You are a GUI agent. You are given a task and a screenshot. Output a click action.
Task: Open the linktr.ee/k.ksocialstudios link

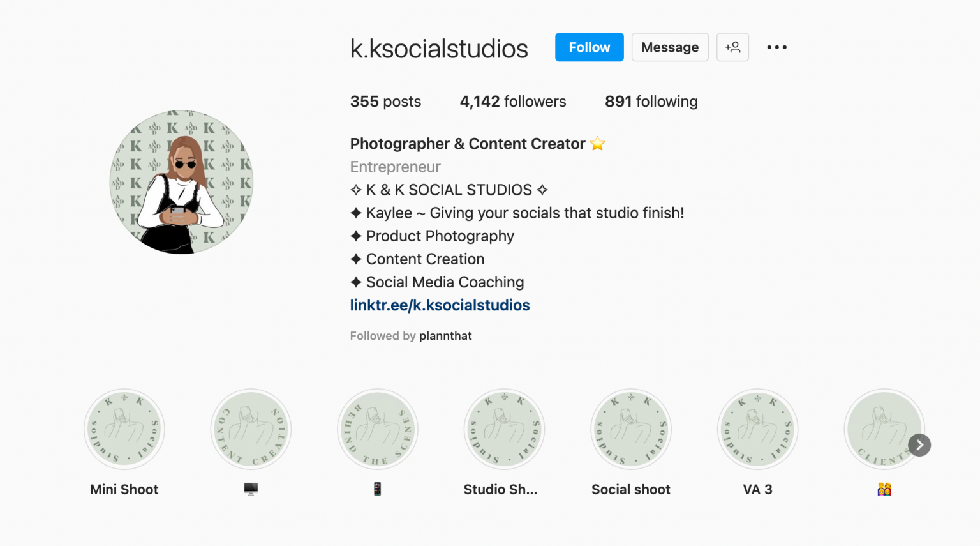coord(440,305)
